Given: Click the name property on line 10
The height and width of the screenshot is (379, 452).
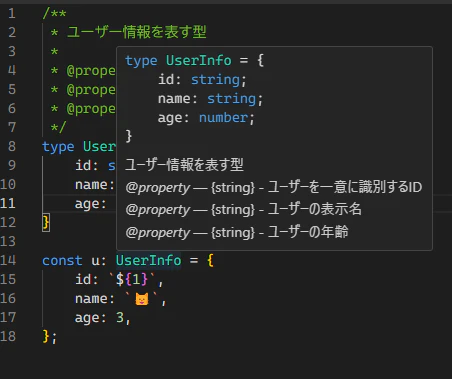Looking at the screenshot, I should click(x=91, y=184).
